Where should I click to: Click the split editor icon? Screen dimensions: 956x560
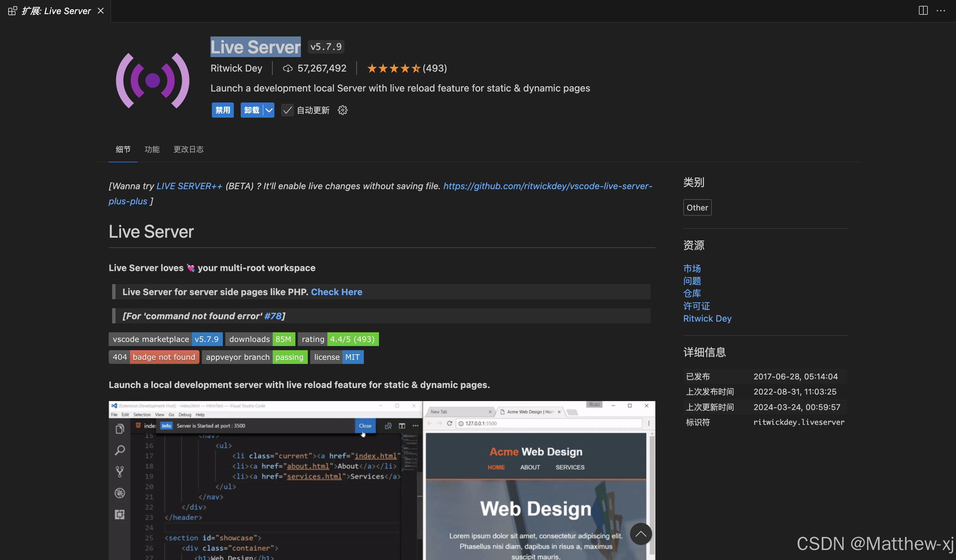pos(923,11)
